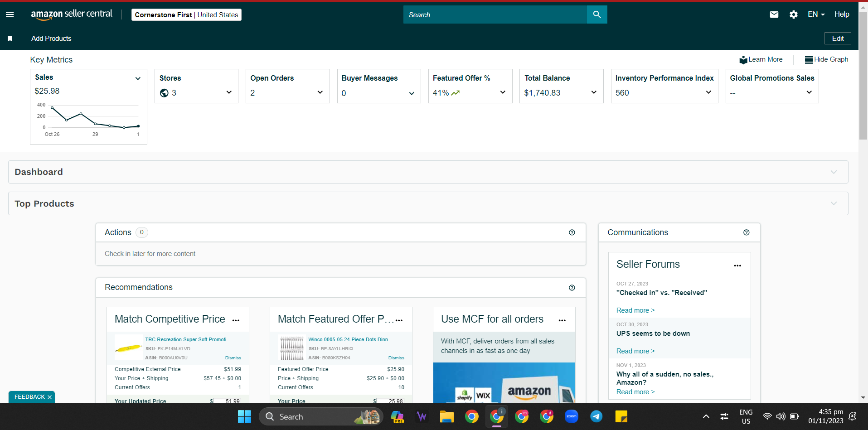The image size is (868, 430).
Task: Click the Sales line graph
Action: (95, 117)
